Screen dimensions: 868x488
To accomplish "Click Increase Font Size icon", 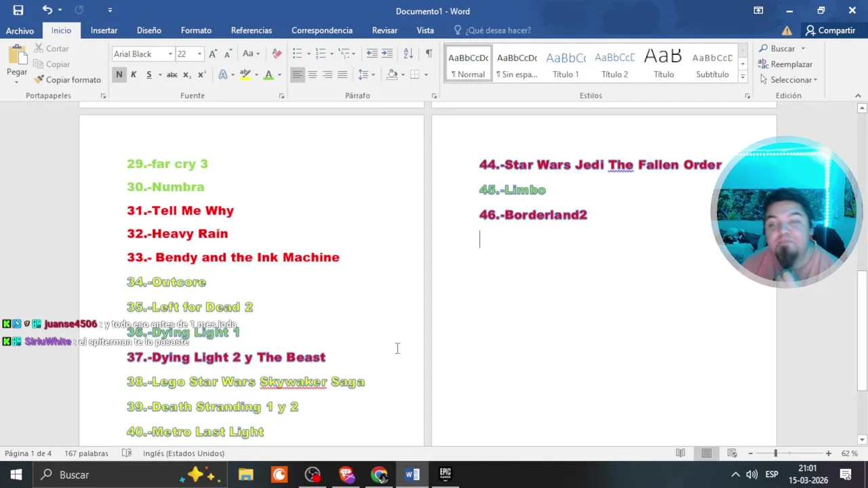I will pyautogui.click(x=213, y=54).
